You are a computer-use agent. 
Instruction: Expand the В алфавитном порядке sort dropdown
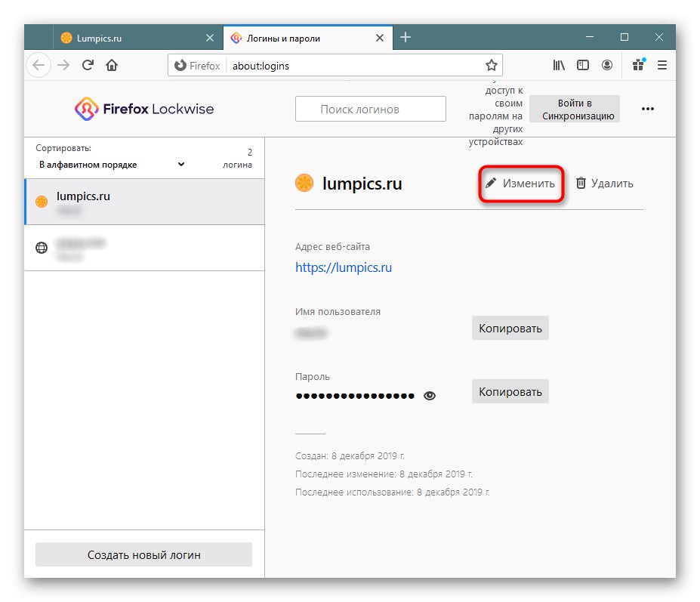pyautogui.click(x=112, y=165)
